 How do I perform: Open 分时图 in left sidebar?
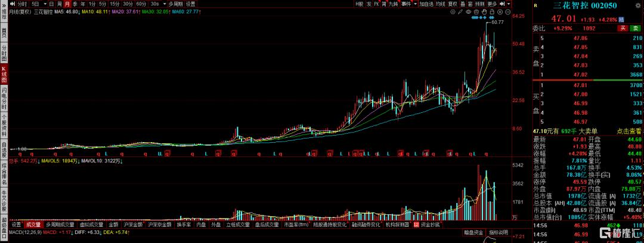[x=4, y=53]
